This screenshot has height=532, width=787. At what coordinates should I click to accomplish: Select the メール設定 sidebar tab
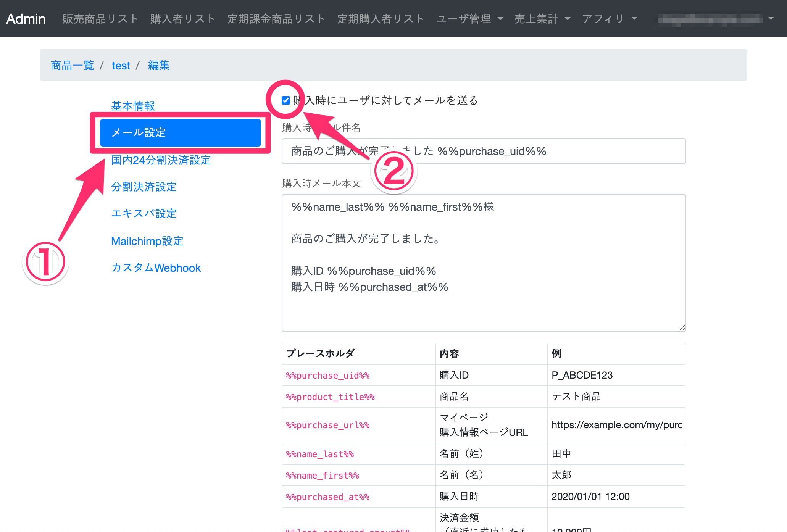pos(180,133)
